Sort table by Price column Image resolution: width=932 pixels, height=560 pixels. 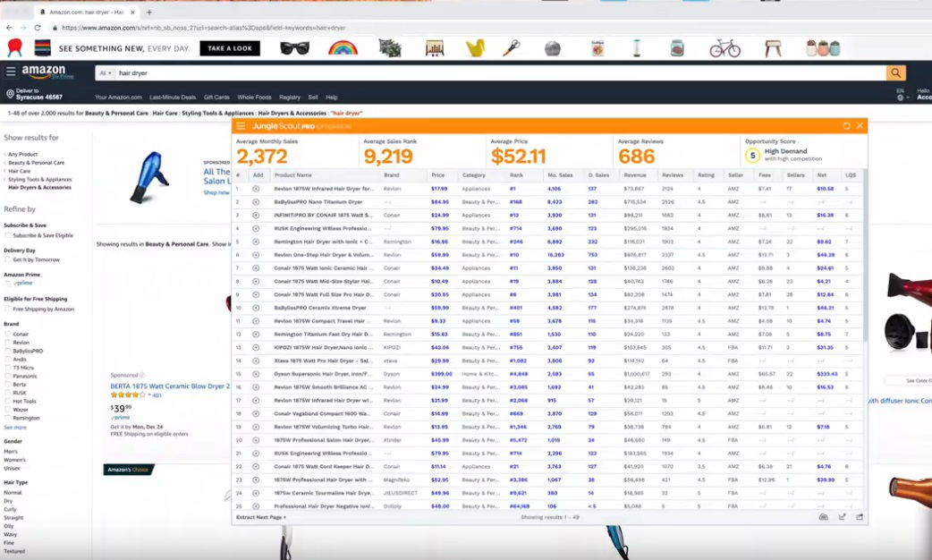[x=438, y=175]
